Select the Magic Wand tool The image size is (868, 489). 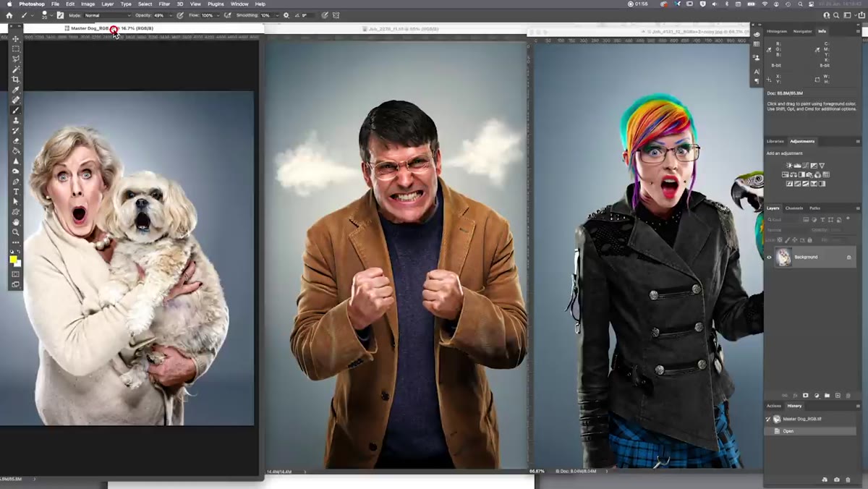(x=16, y=69)
